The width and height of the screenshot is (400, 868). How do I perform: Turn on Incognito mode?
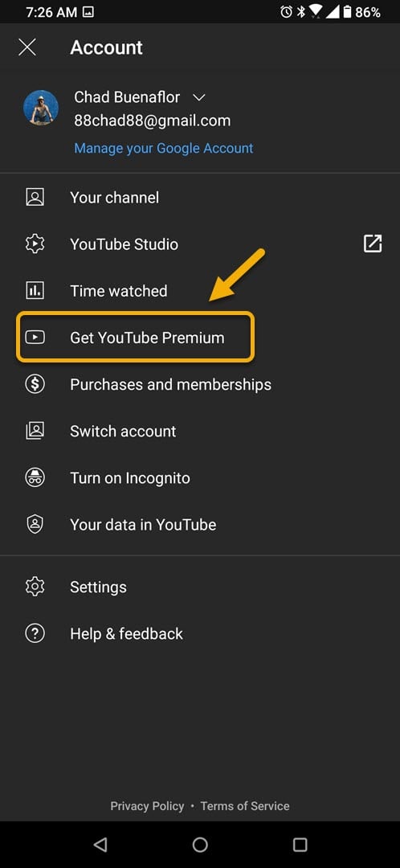(x=200, y=477)
